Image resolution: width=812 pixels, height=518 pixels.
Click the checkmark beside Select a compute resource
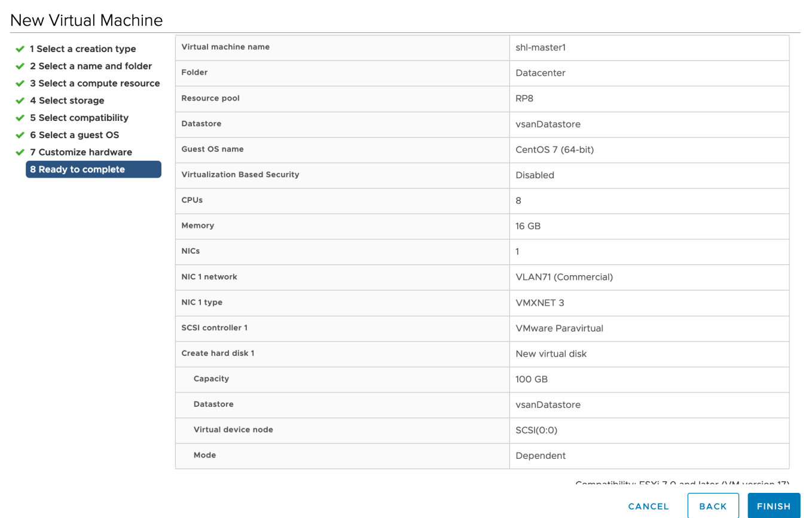coord(21,83)
